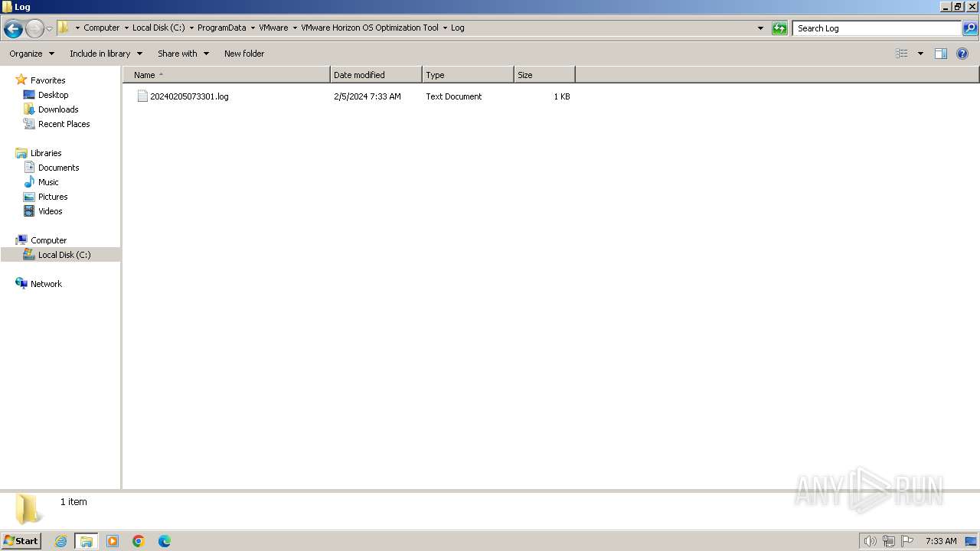Open Microsoft Edge from taskbar
Screen dimensions: 980x551
(x=165, y=541)
